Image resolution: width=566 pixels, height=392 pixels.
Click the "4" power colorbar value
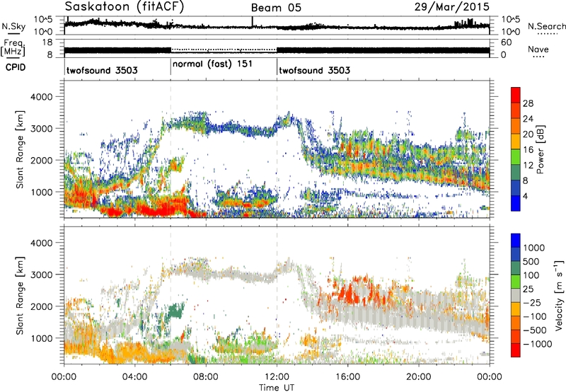[x=526, y=197]
